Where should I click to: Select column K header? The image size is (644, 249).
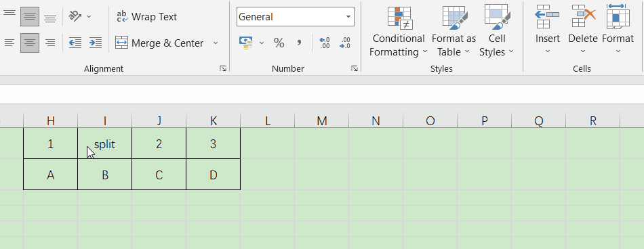click(213, 120)
